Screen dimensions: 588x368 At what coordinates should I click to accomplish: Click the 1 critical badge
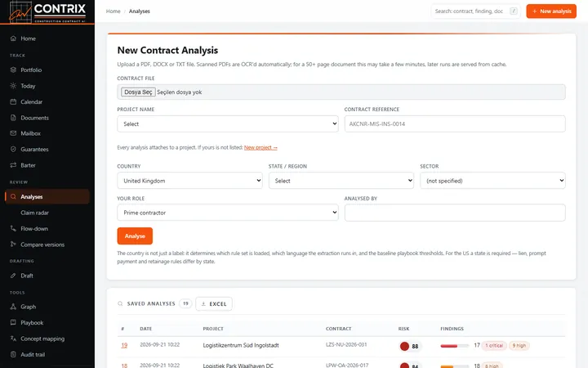[494, 345]
